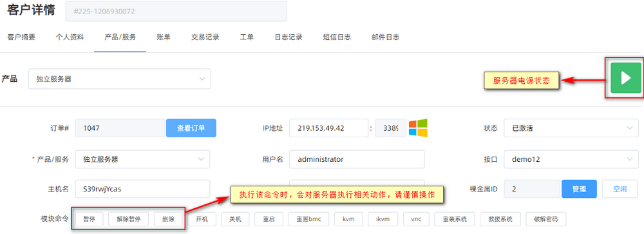Click the Windows logo icon beside the port
The image size is (644, 234).
tap(418, 128)
